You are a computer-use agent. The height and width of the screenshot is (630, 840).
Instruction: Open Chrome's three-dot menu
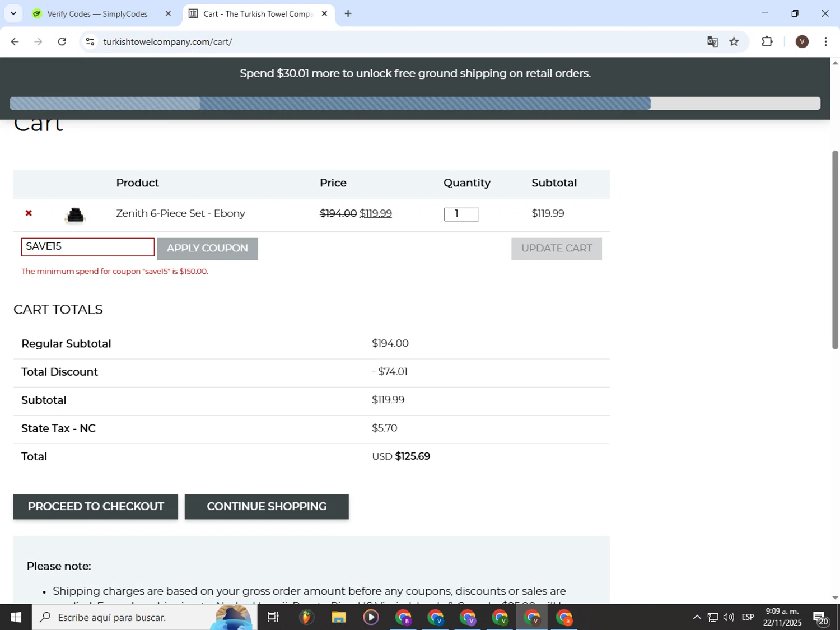coord(825,41)
